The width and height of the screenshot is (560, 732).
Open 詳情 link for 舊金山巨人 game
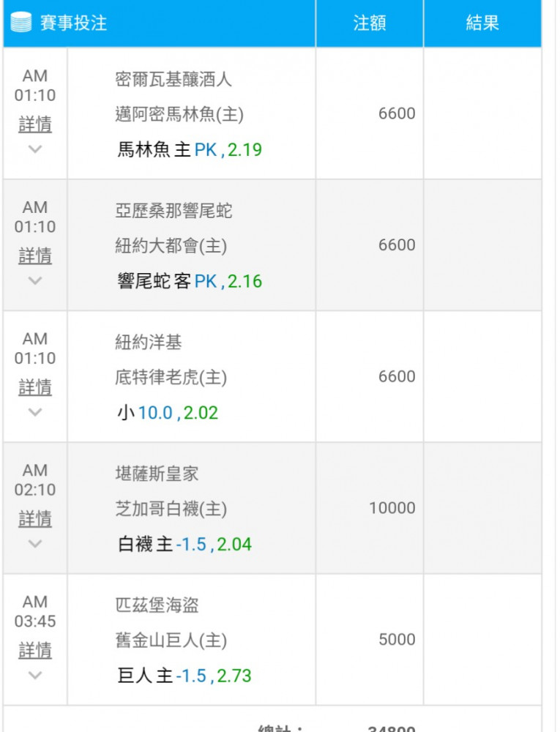(x=35, y=651)
